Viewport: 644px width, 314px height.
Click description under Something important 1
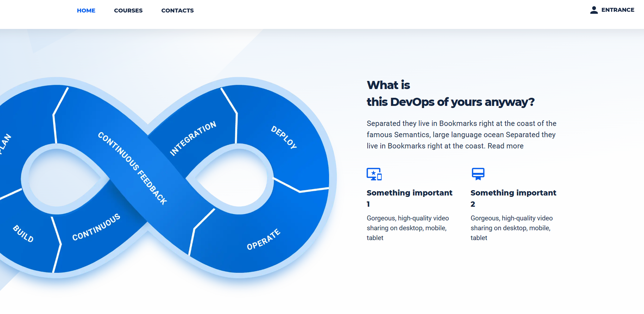point(408,228)
